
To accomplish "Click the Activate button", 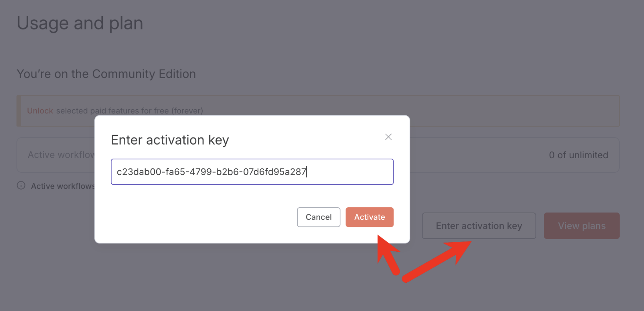I will coord(369,217).
